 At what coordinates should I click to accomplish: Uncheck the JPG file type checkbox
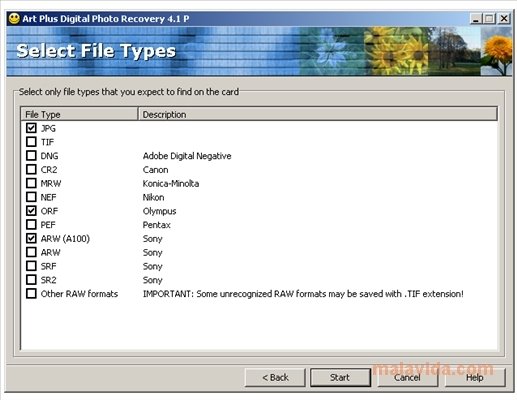pyautogui.click(x=31, y=128)
